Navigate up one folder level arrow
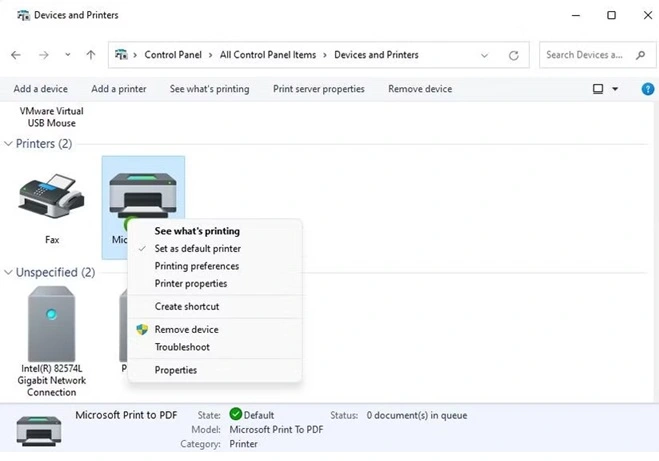The image size is (659, 461). pyautogui.click(x=91, y=55)
